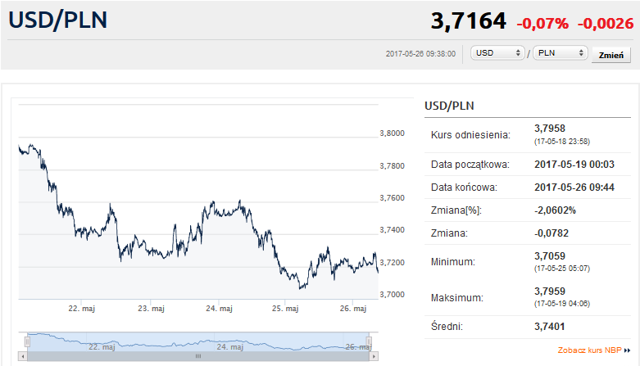
Task: Click the navigator's left range handle
Action: coord(27,342)
